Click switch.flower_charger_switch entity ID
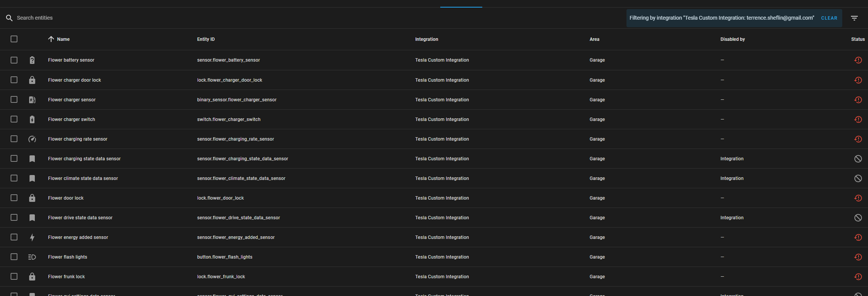 229,119
